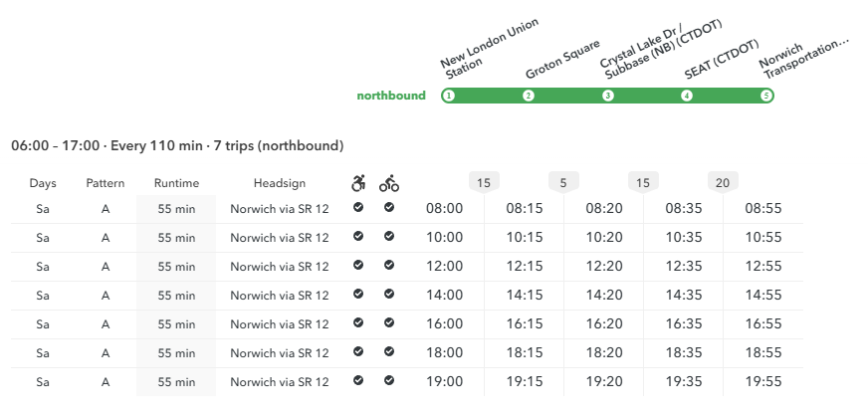The height and width of the screenshot is (416, 868).
Task: Click the green northbound route line bar
Action: point(607,96)
